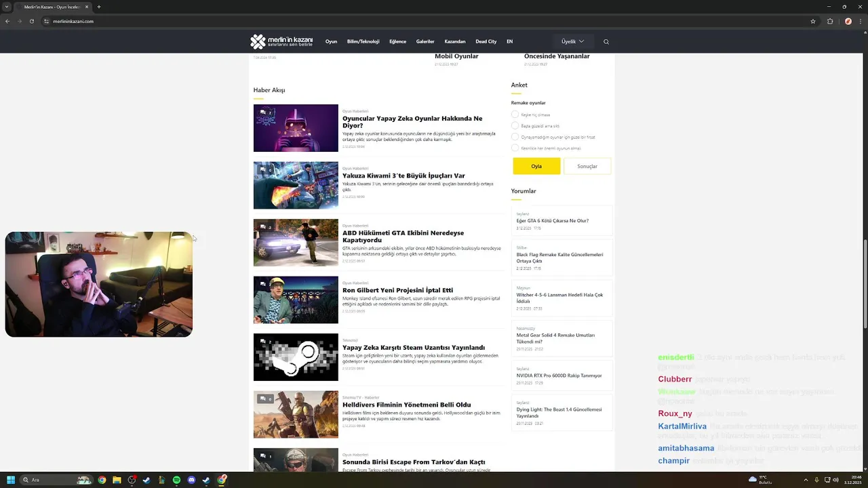Open Discord from the taskbar
This screenshot has width=868, height=488.
click(x=191, y=480)
